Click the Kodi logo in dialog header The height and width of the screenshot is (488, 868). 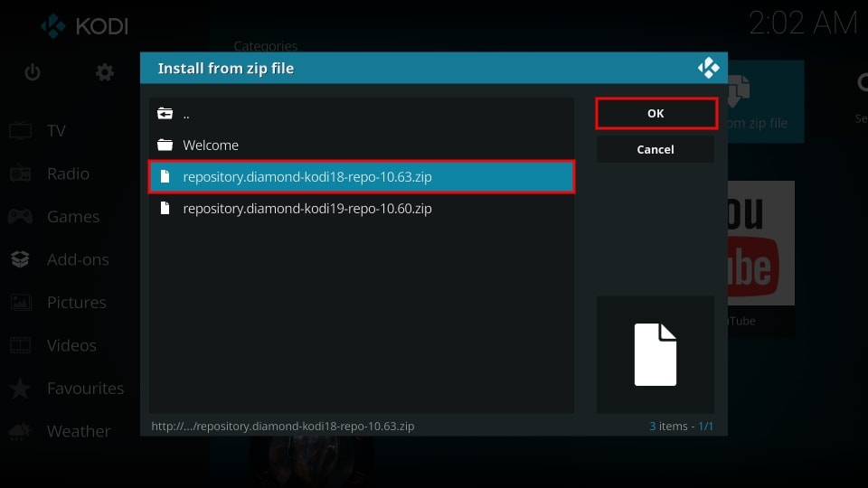tap(708, 68)
